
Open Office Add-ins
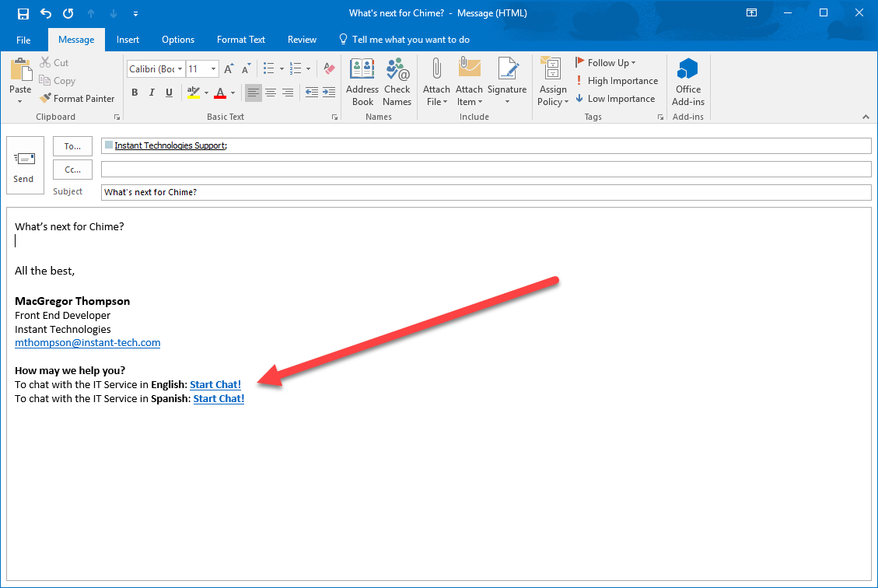click(x=688, y=82)
